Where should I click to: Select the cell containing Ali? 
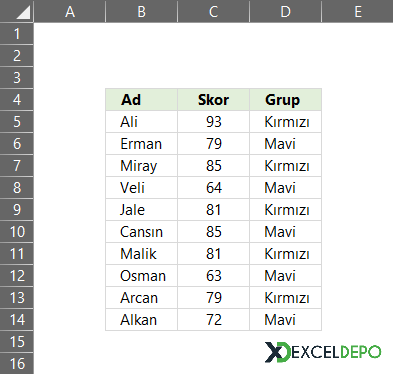pyautogui.click(x=142, y=122)
